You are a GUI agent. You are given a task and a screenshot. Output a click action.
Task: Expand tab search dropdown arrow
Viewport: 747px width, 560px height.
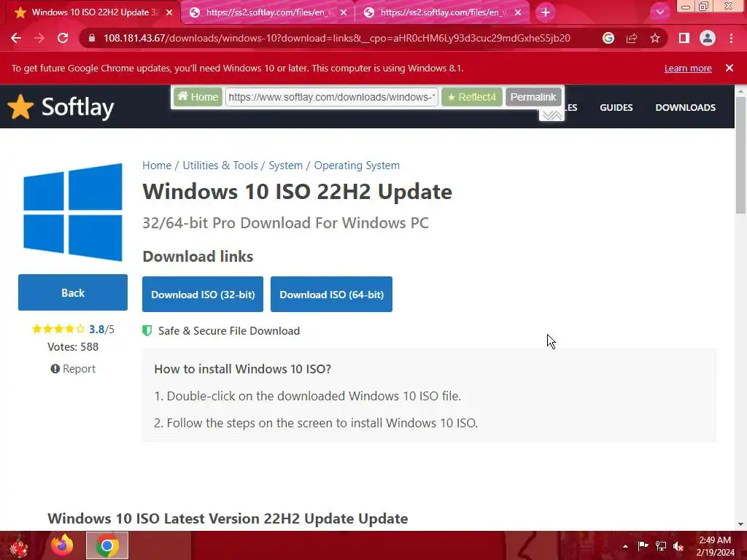click(659, 12)
